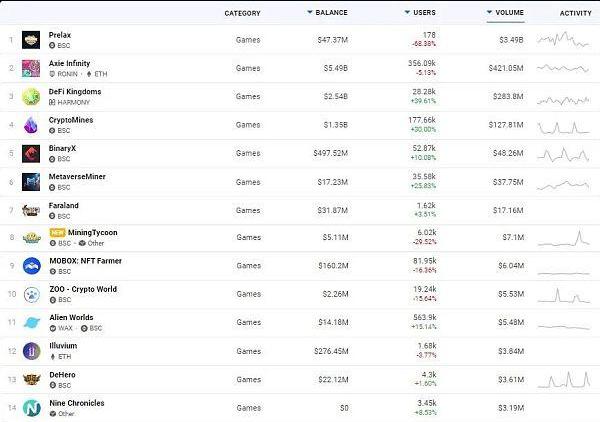Click the WAX chain icon under Alien Worlds
This screenshot has width=600, height=422.
tap(53, 328)
